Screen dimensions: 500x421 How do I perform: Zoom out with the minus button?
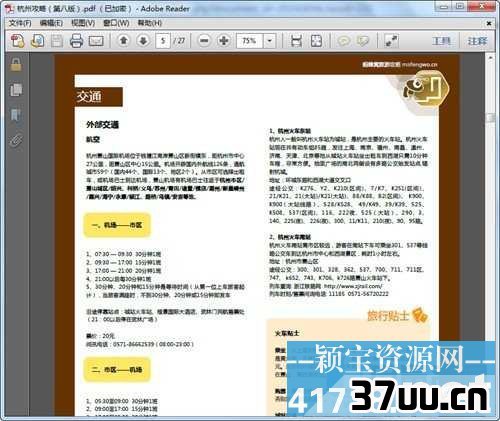pyautogui.click(x=204, y=41)
